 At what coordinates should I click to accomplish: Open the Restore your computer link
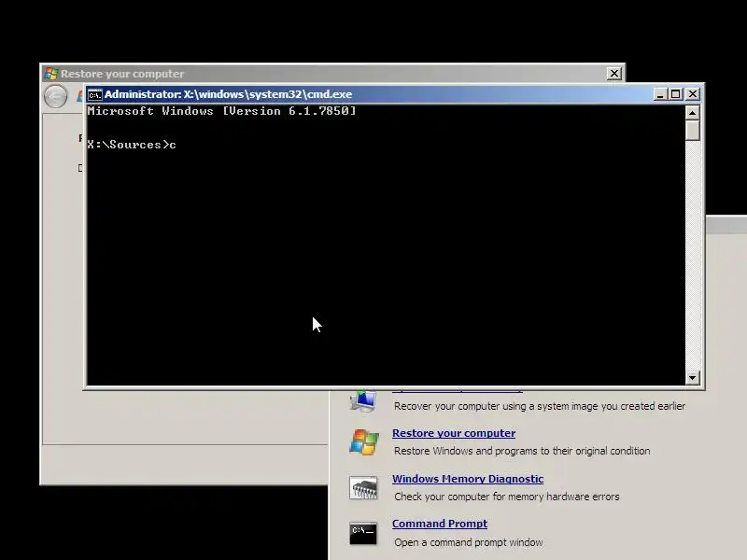tap(454, 433)
